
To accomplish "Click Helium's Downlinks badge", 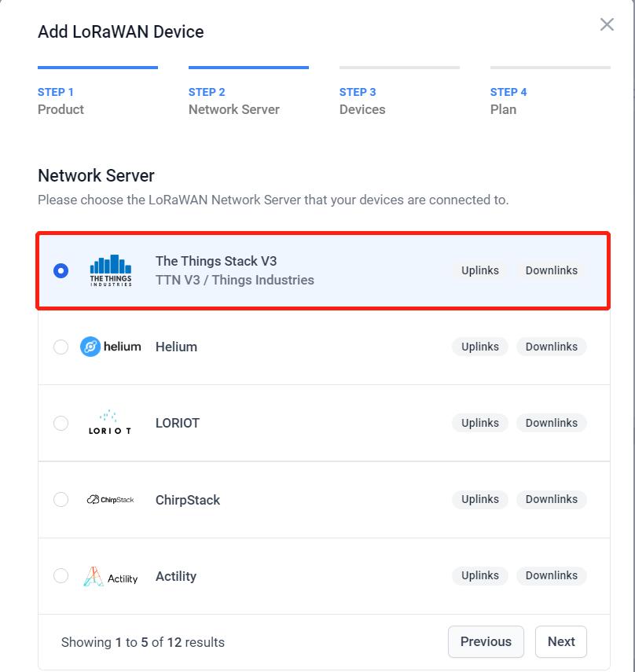I will click(551, 347).
